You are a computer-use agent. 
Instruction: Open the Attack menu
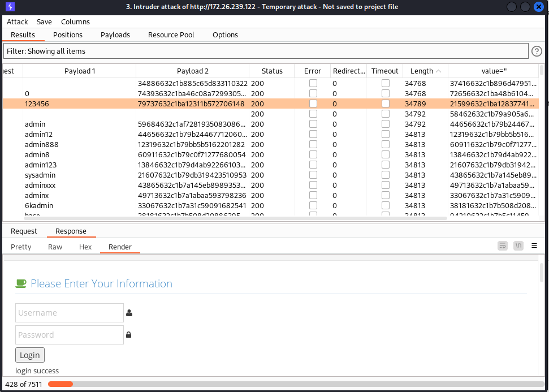pyautogui.click(x=17, y=21)
